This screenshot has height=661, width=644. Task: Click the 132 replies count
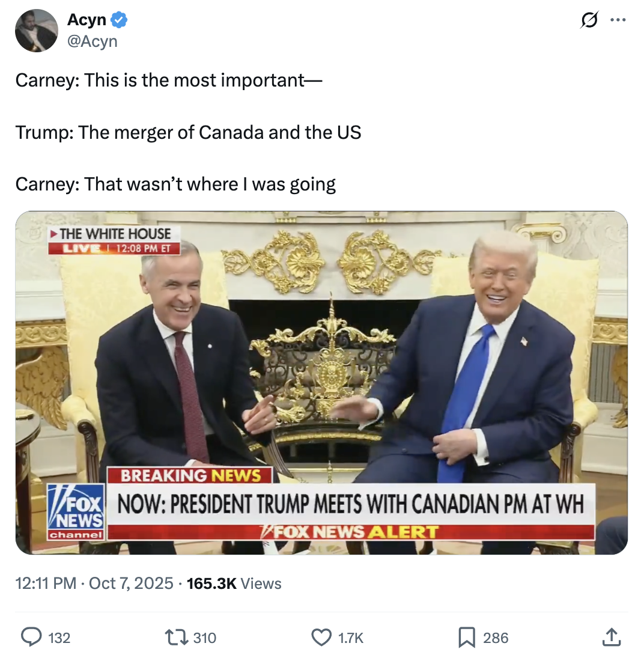pyautogui.click(x=59, y=638)
